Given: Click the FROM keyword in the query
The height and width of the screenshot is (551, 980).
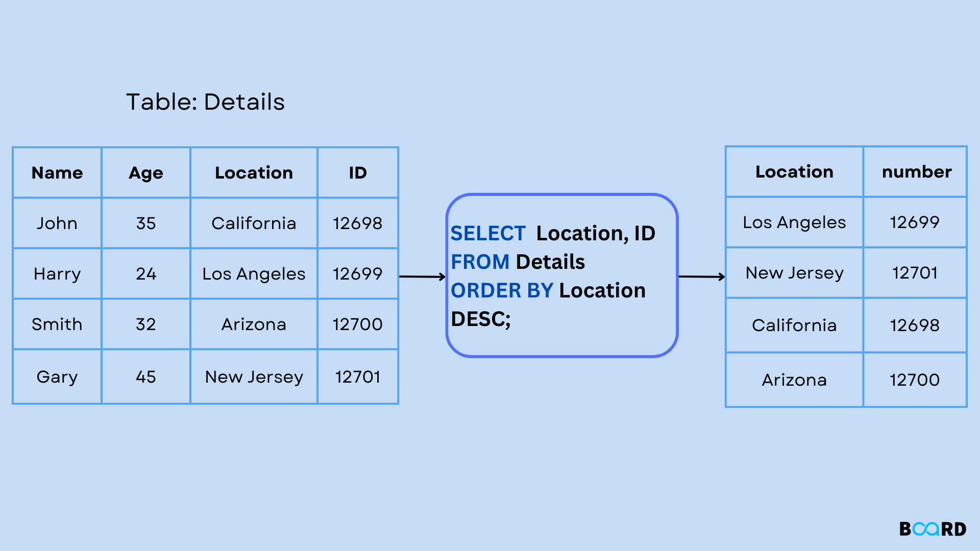Looking at the screenshot, I should click(x=480, y=262).
